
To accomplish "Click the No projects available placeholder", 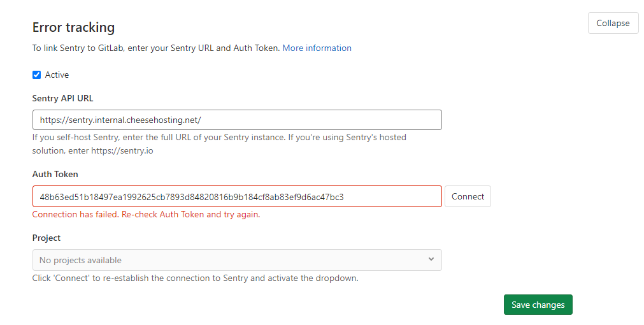I will (x=80, y=260).
